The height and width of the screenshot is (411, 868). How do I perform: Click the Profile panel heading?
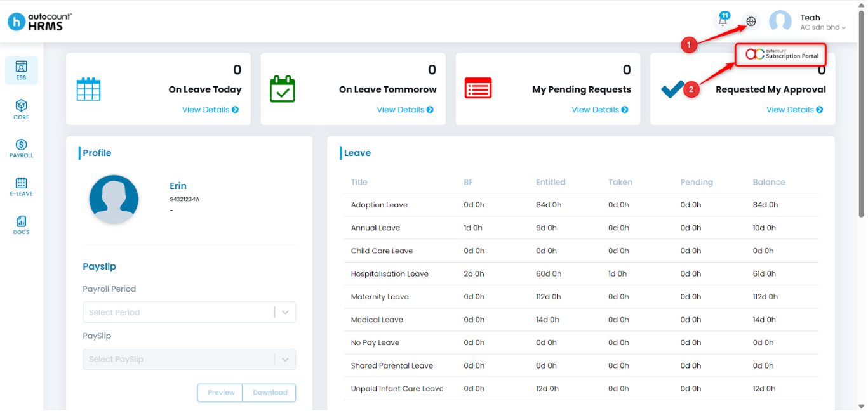[x=97, y=153]
